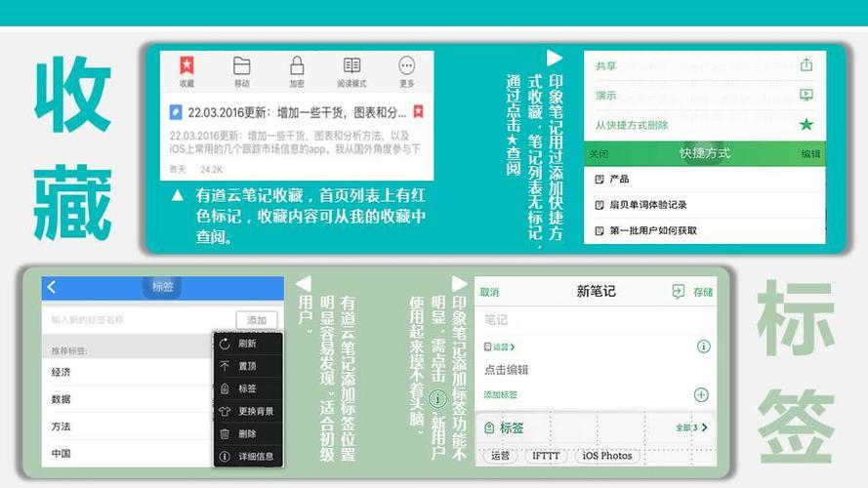The height and width of the screenshot is (488, 868).
Task: Open the 产品 shortcut note
Action: pyautogui.click(x=705, y=180)
